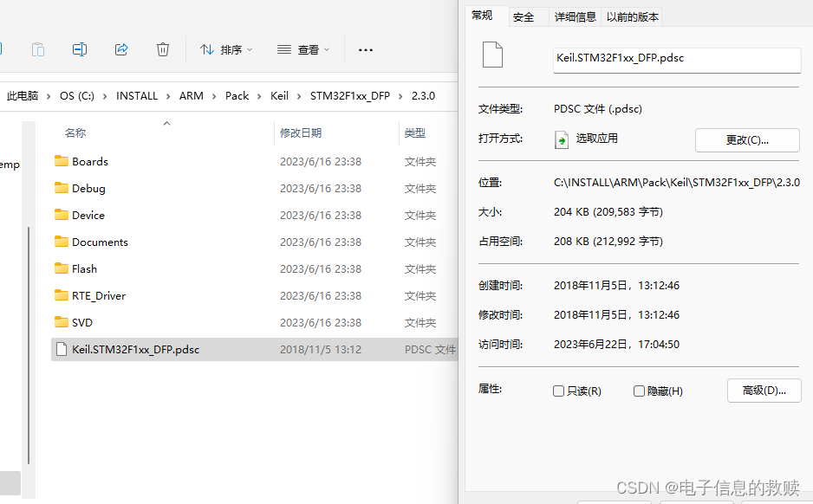This screenshot has width=813, height=504.
Task: Click the 高级(D)... button
Action: click(764, 390)
